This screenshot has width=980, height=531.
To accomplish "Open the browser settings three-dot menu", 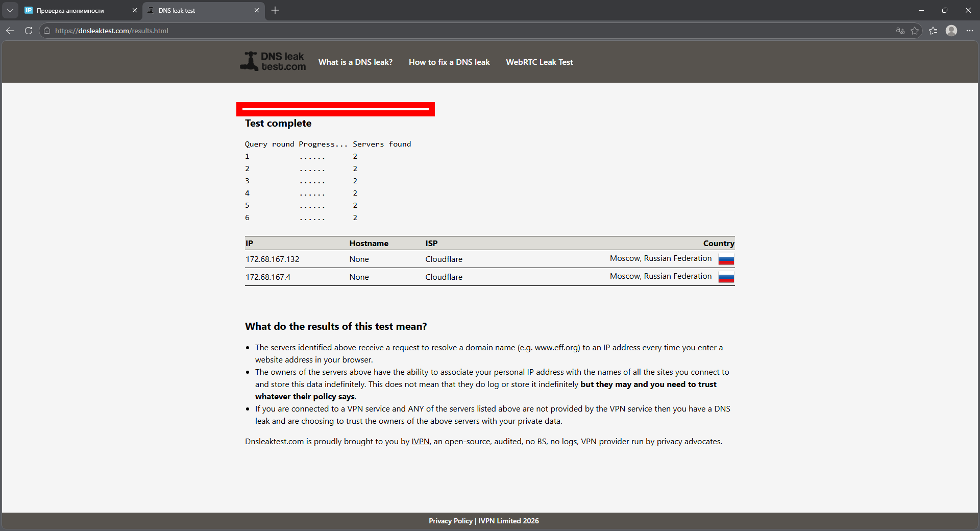I will click(969, 31).
